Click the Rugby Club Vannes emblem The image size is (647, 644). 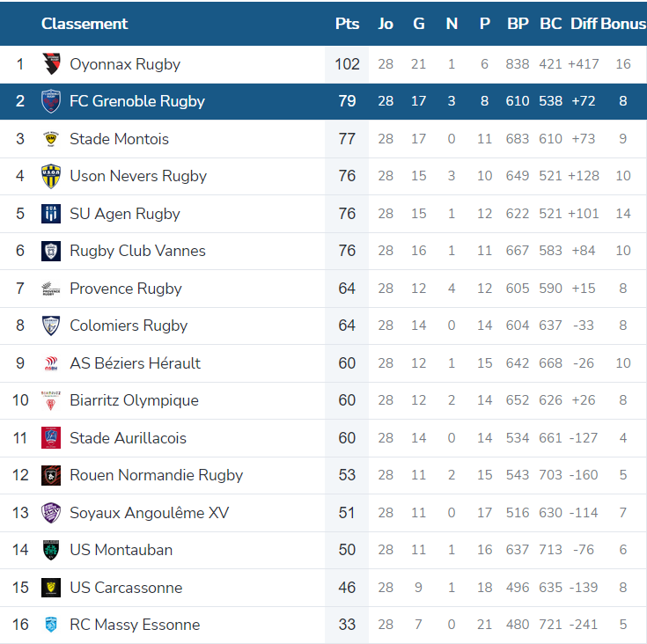coord(51,251)
